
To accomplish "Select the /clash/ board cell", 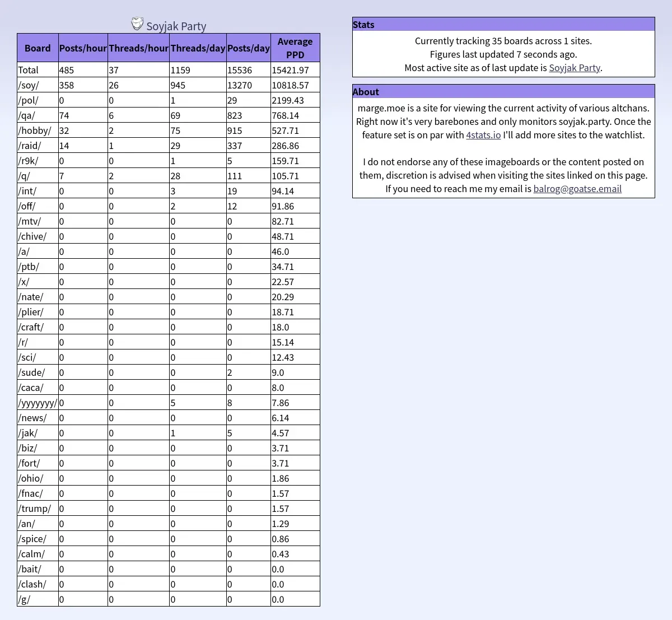I will 38,584.
